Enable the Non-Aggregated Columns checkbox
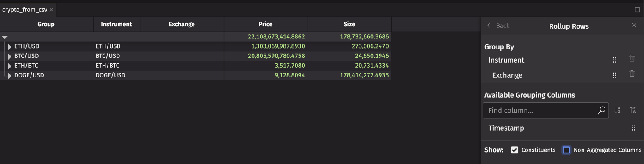The width and height of the screenshot is (644, 164). pos(566,150)
